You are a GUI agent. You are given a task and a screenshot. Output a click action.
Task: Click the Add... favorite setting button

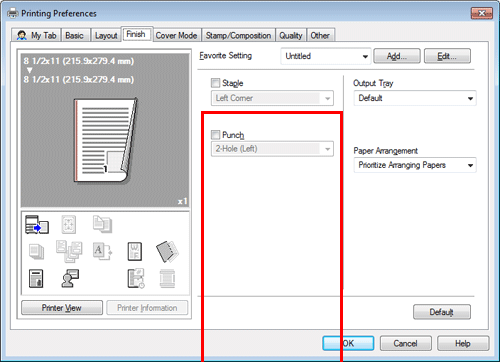tap(397, 56)
